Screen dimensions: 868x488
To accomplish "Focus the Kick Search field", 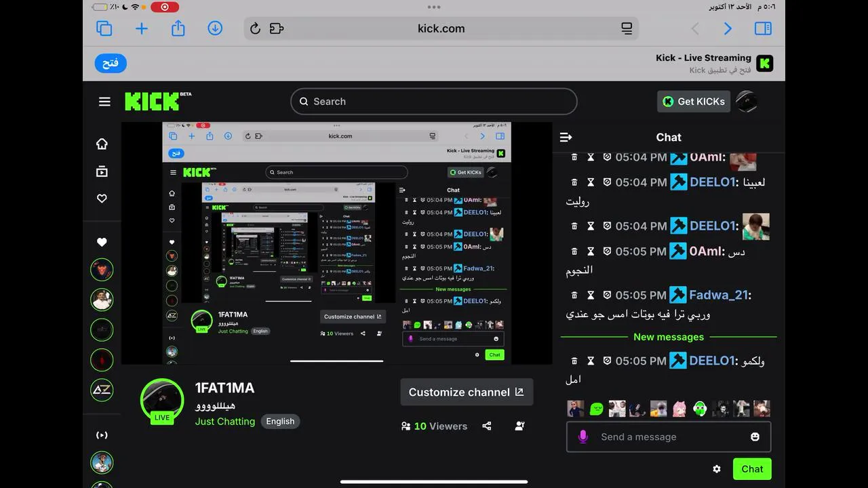I will 434,102.
